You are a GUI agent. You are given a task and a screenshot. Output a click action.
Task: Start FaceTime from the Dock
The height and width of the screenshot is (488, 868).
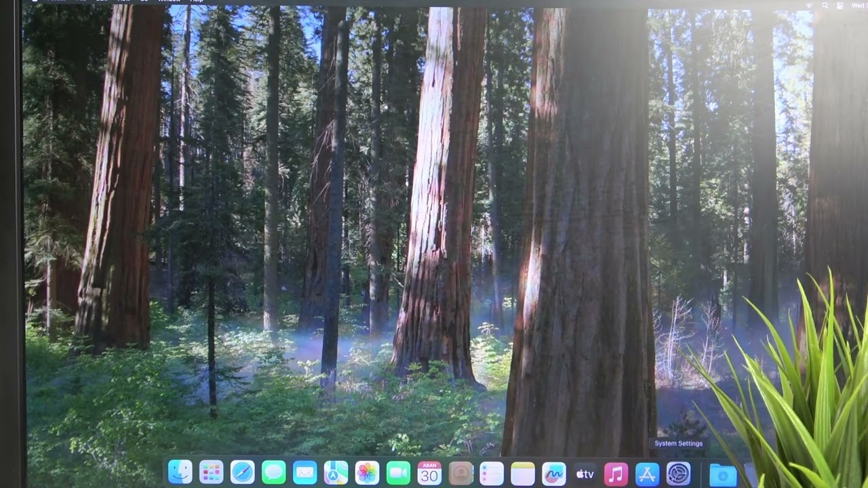398,472
